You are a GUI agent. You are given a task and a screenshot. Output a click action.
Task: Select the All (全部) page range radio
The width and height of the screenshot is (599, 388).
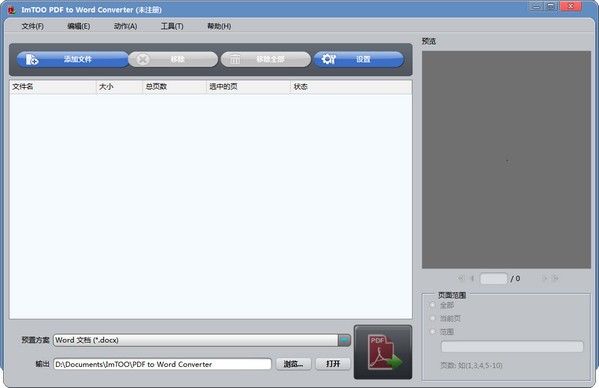click(x=433, y=305)
